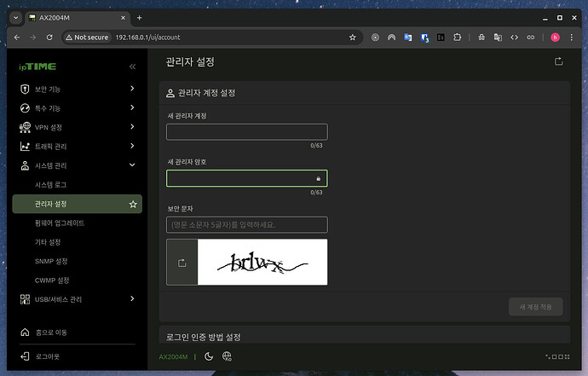588x376 pixels.
Task: Expand USB/서비스 관리 menu chevron
Action: 132,298
